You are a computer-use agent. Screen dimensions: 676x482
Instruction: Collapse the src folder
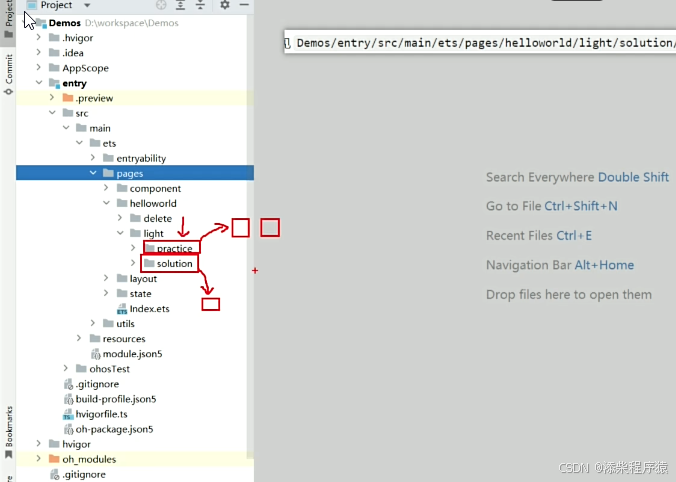click(52, 113)
